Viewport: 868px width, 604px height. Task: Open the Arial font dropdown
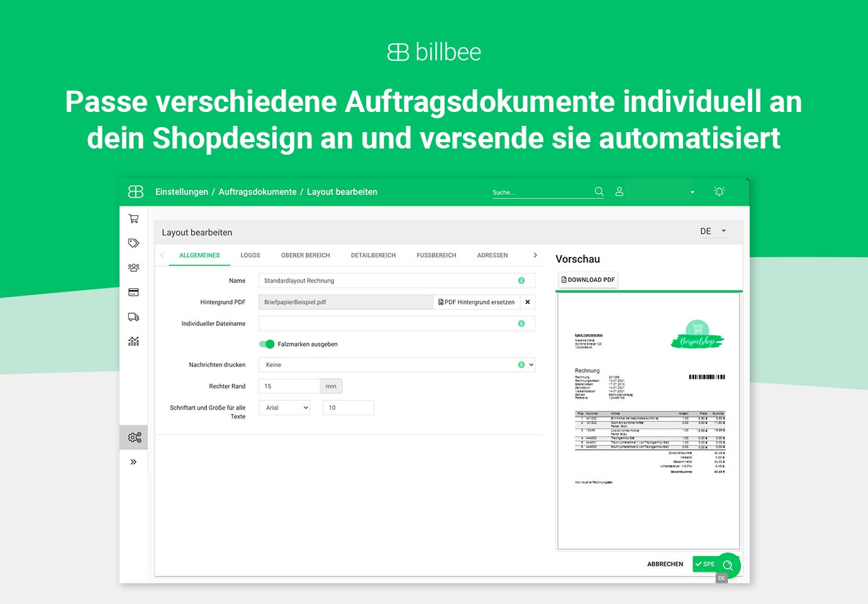[284, 408]
